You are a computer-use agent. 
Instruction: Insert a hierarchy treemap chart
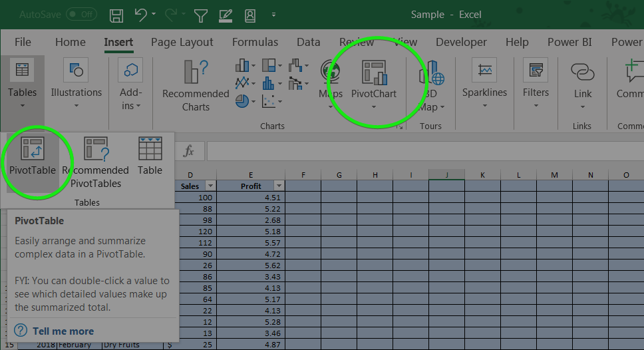coord(272,65)
